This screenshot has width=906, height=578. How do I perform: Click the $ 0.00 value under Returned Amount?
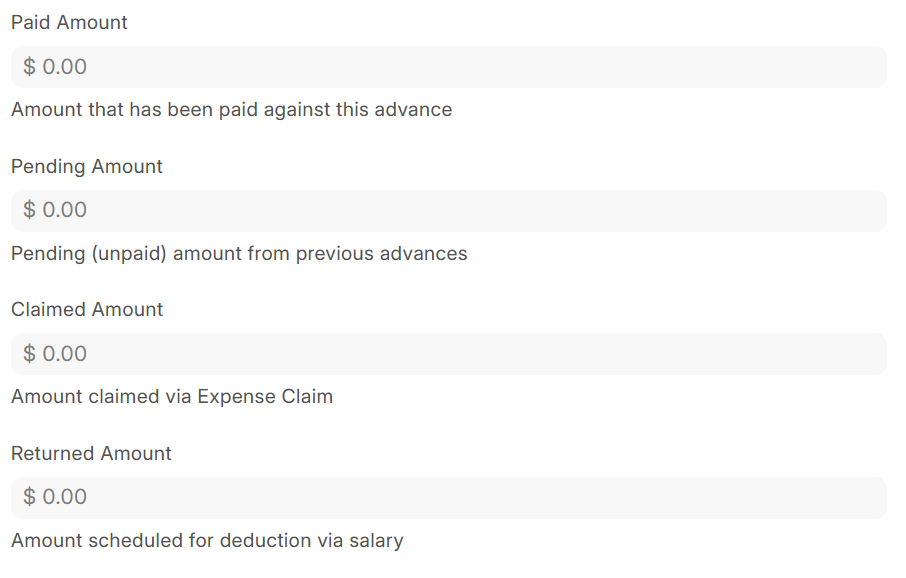tap(55, 497)
